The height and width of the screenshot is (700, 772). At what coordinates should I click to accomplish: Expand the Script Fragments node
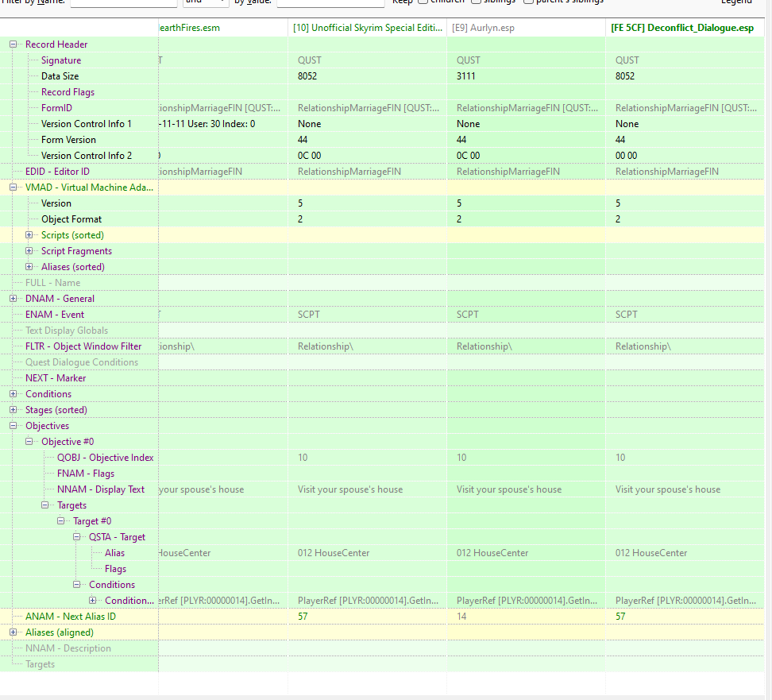(x=29, y=251)
